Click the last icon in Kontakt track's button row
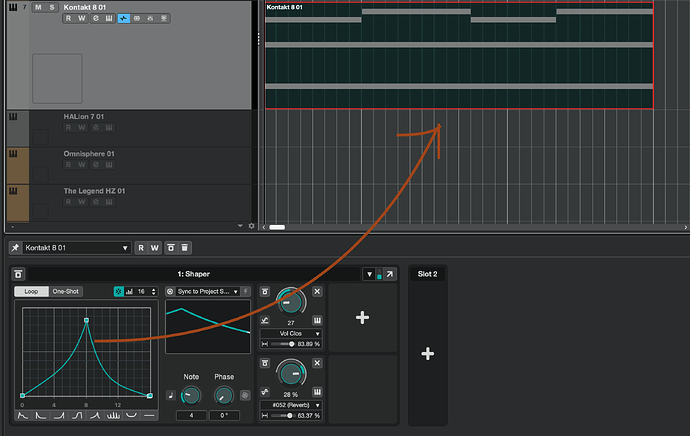 [164, 18]
